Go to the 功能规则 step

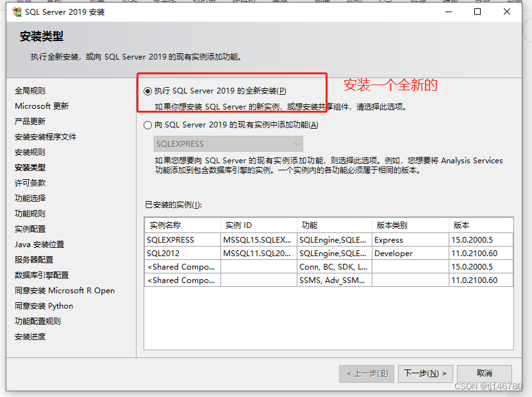click(x=30, y=214)
